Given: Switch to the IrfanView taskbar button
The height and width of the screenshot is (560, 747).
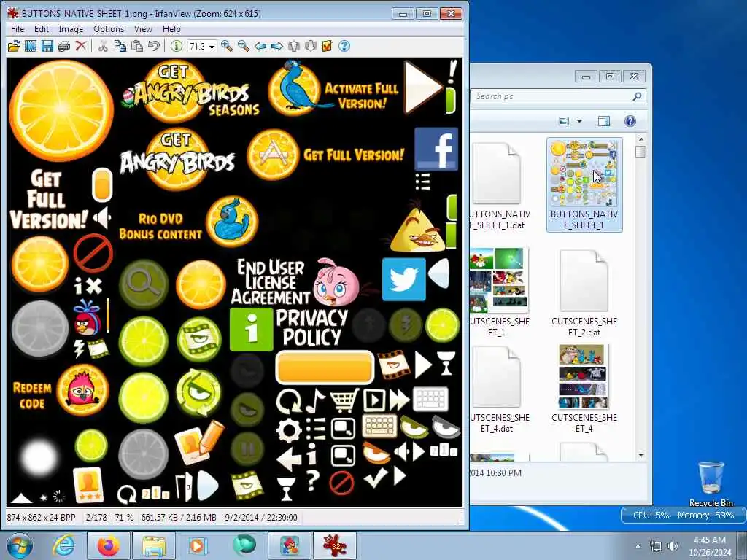Looking at the screenshot, I should tap(335, 545).
